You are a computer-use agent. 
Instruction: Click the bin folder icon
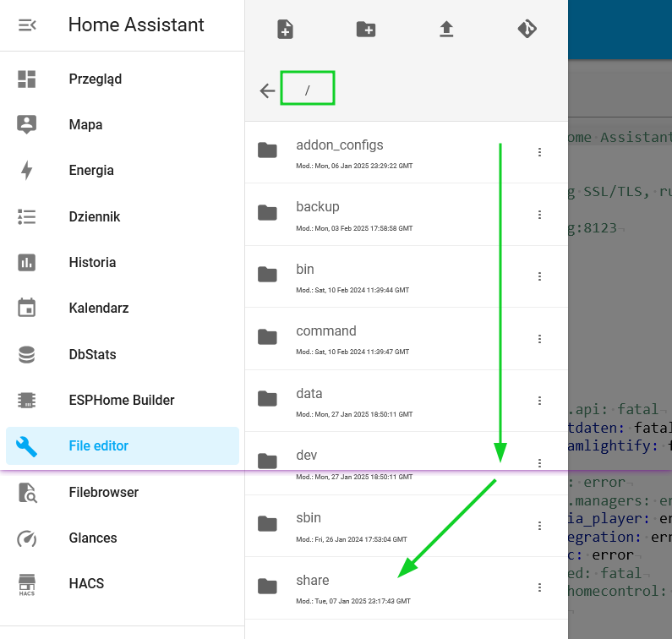tap(267, 275)
